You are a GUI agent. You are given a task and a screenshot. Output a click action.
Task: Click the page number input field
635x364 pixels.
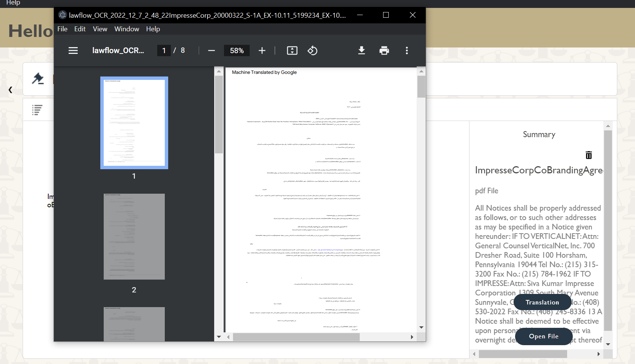164,50
